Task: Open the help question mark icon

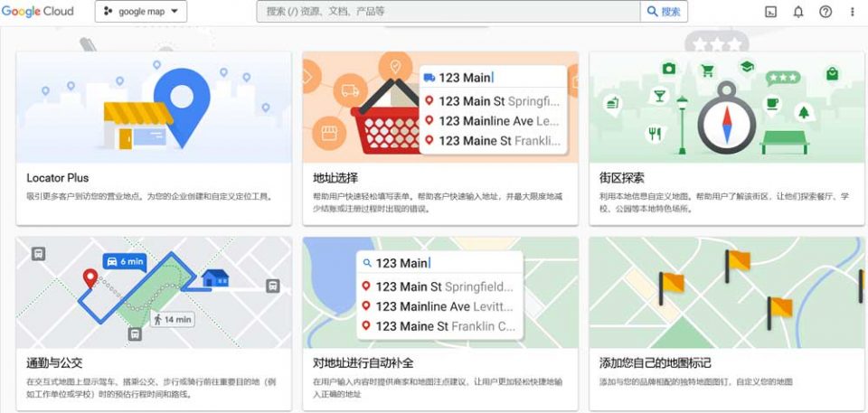Action: click(x=826, y=12)
